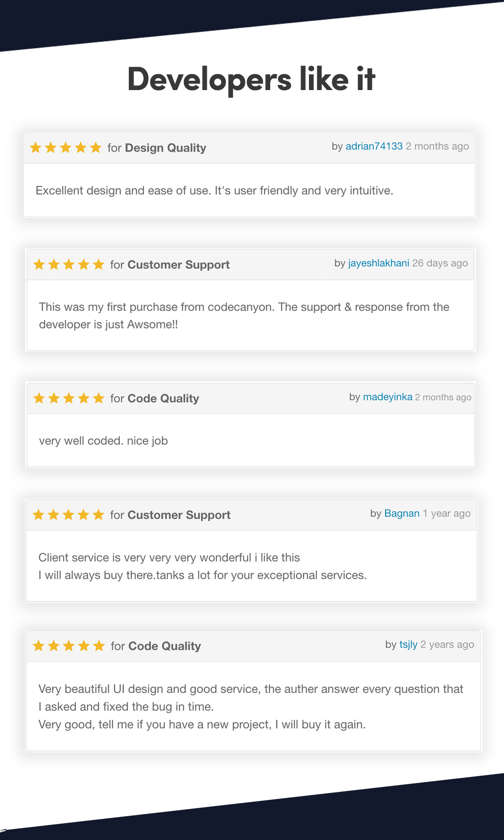Visit madeyinka's profile link
Image resolution: width=504 pixels, height=840 pixels.
387,397
